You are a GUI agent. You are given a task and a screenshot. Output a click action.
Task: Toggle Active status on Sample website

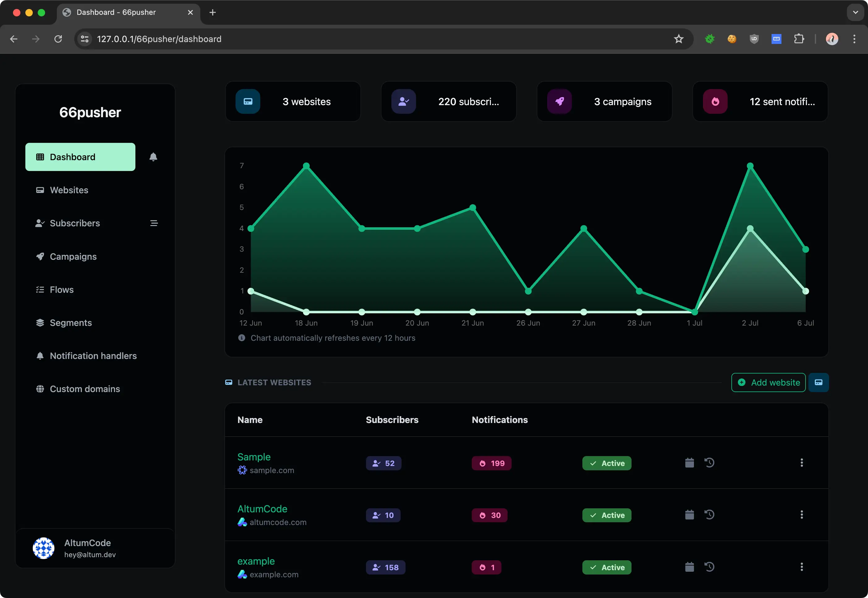pos(606,463)
